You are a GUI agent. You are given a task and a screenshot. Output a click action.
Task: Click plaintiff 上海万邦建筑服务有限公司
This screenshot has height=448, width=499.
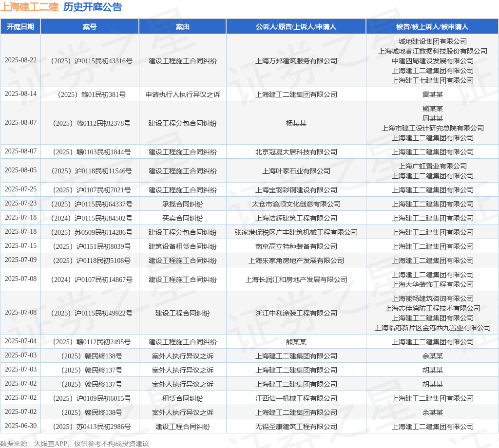pyautogui.click(x=296, y=61)
